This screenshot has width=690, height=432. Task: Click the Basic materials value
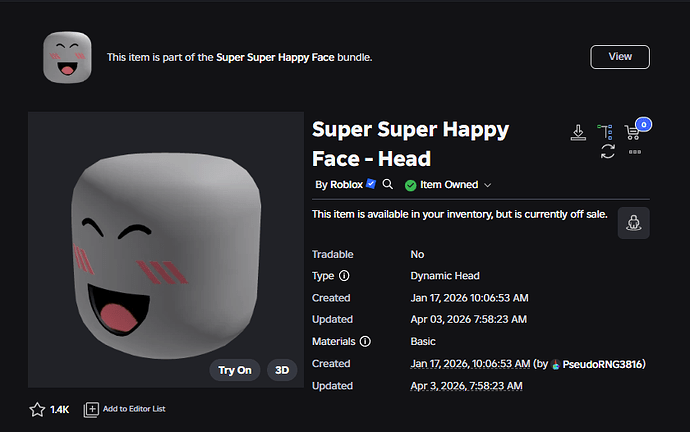(x=423, y=341)
